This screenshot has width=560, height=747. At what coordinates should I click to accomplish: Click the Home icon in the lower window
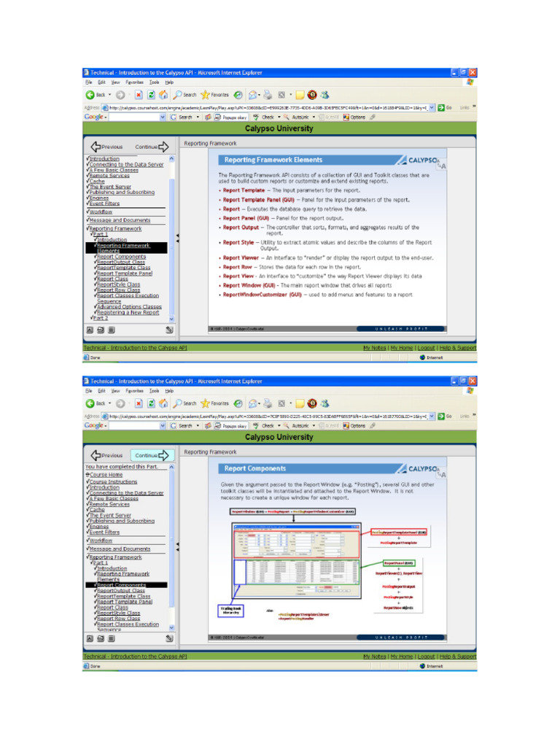coord(163,403)
